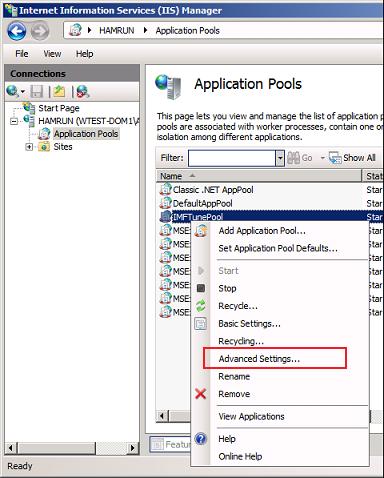Select Remove in the context menu
This screenshot has width=384, height=478.
tap(234, 394)
